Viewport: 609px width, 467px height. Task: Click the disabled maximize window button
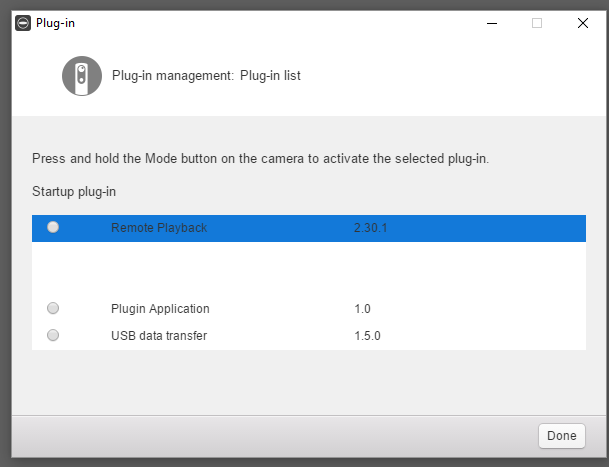(x=537, y=23)
